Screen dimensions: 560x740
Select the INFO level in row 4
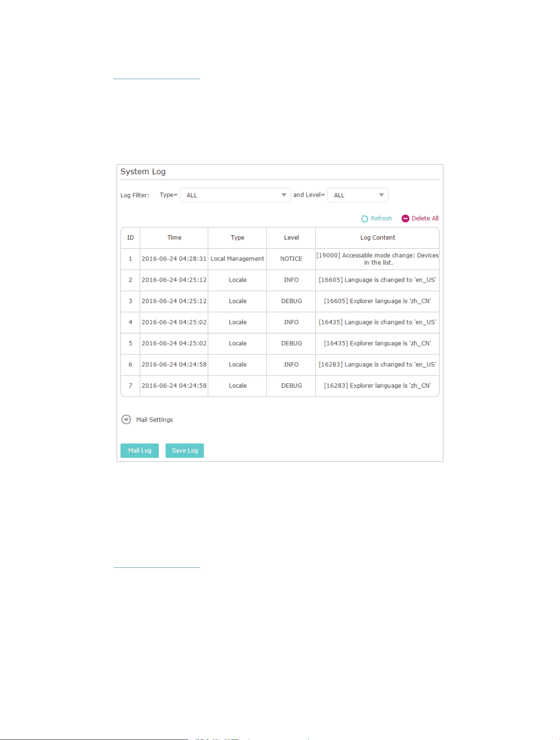pyautogui.click(x=291, y=322)
